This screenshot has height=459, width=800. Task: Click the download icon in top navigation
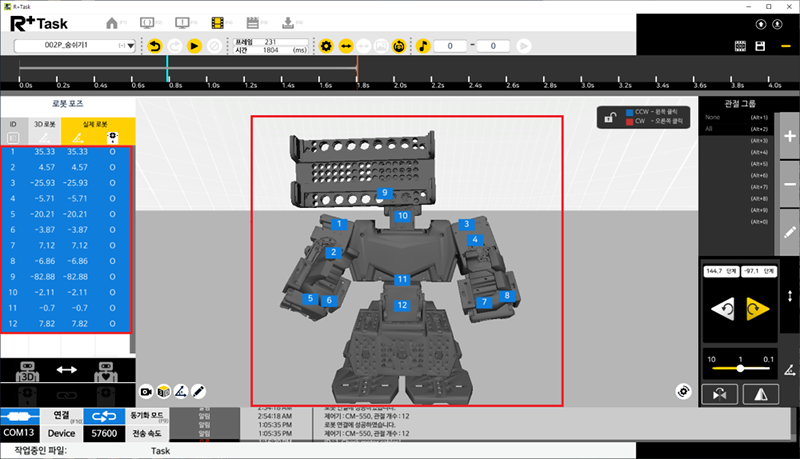(289, 22)
